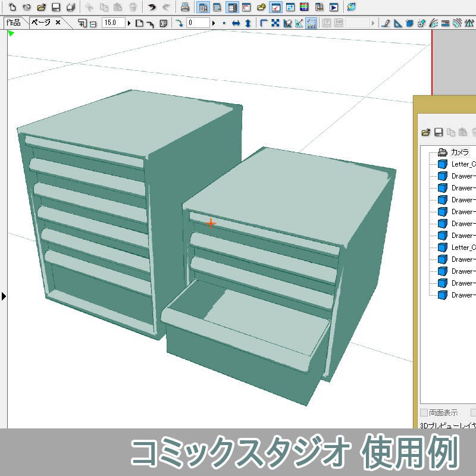Screen dimensions: 476x476
Task: Toggle the red checkmark panel icon in the toolbar
Action: 275,7
